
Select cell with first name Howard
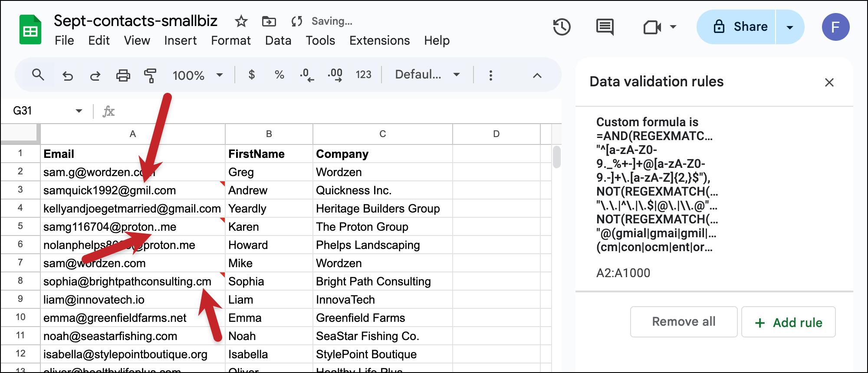(x=269, y=245)
